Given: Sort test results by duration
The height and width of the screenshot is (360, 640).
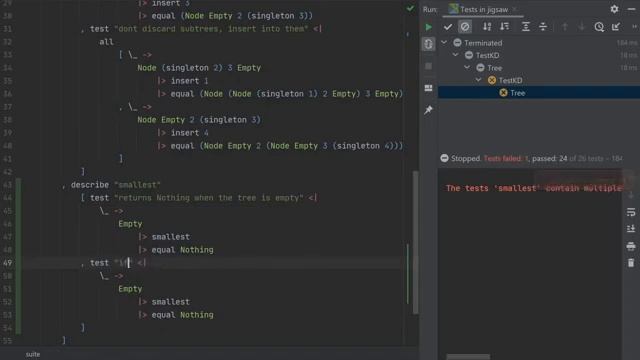Looking at the screenshot, I should [x=504, y=27].
